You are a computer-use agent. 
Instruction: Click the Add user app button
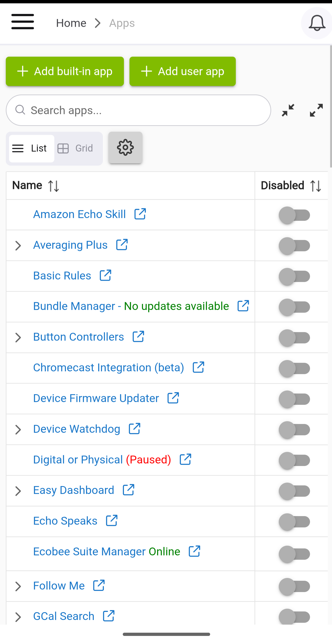182,71
